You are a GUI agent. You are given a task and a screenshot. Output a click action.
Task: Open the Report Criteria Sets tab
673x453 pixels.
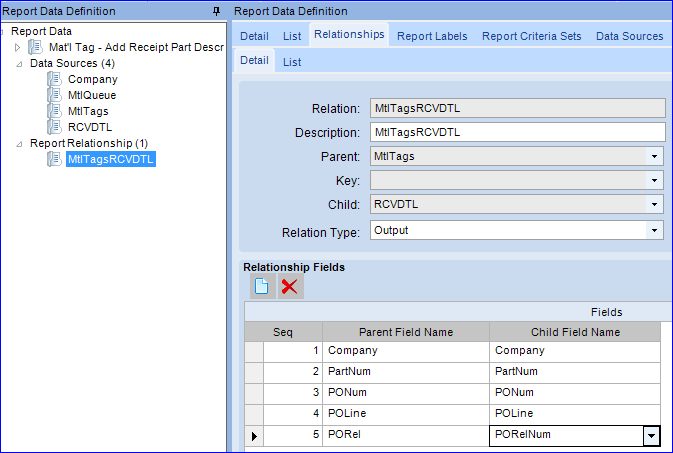coord(531,36)
